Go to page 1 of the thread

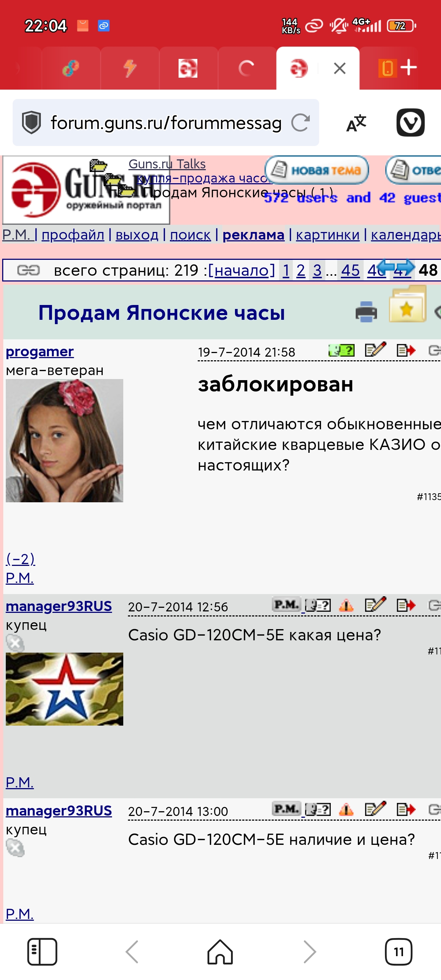(286, 270)
